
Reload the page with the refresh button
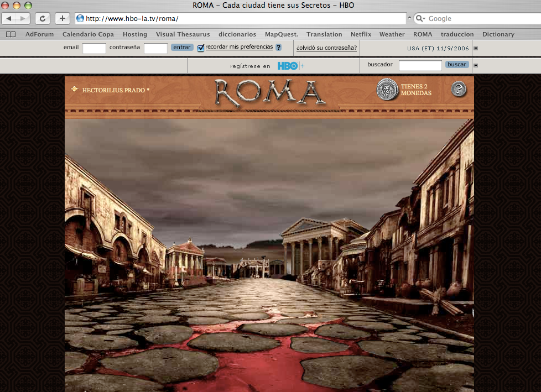43,19
